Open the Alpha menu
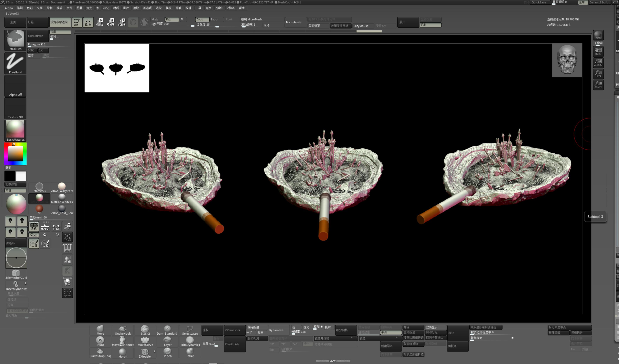The image size is (619, 364). 9,8
